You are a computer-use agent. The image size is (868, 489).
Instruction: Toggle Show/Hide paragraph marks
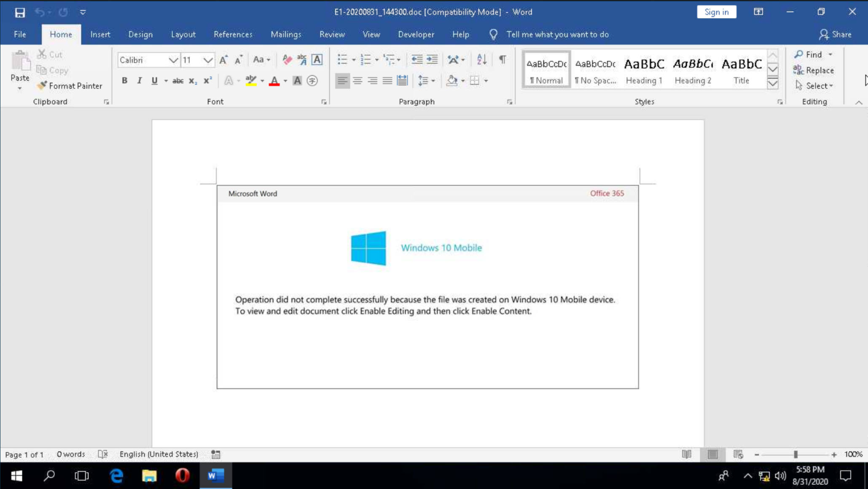click(x=503, y=59)
